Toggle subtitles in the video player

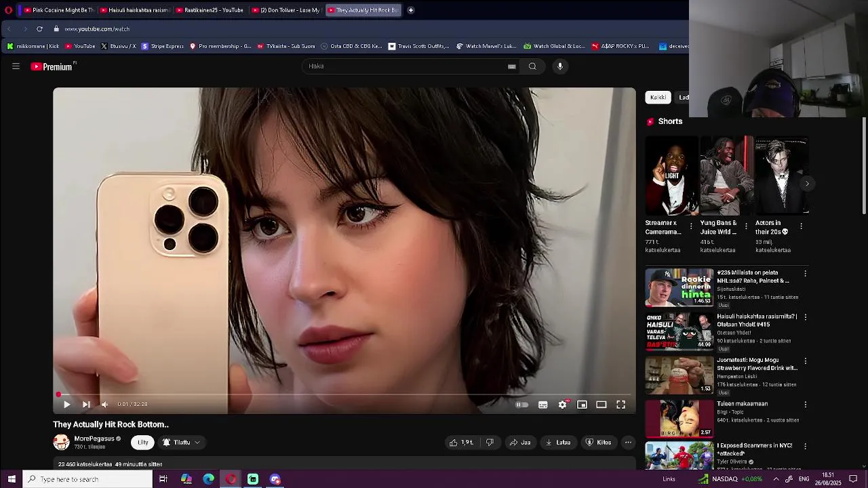(543, 405)
